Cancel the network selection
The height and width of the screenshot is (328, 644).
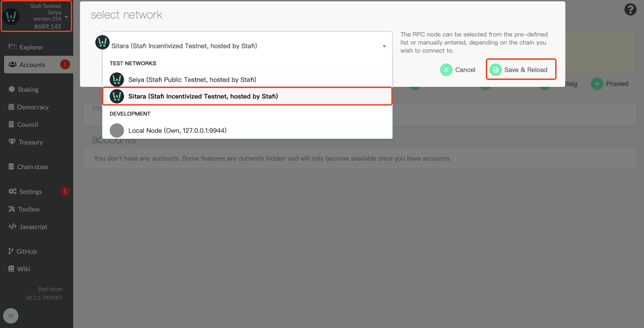pyautogui.click(x=458, y=70)
